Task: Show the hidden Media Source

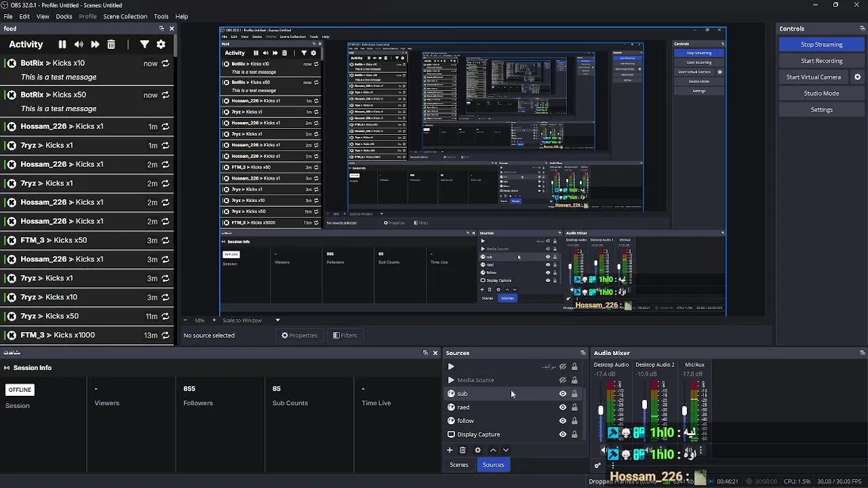Action: tap(563, 380)
